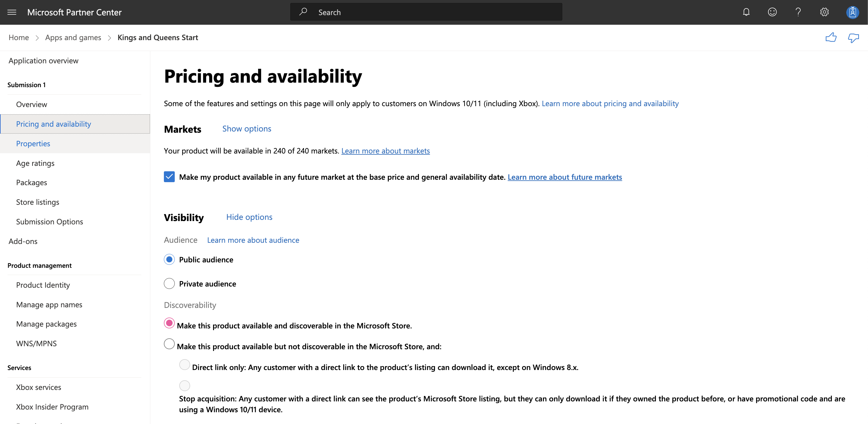Open the user account avatar
Screen dimensions: 868x424
[853, 12]
